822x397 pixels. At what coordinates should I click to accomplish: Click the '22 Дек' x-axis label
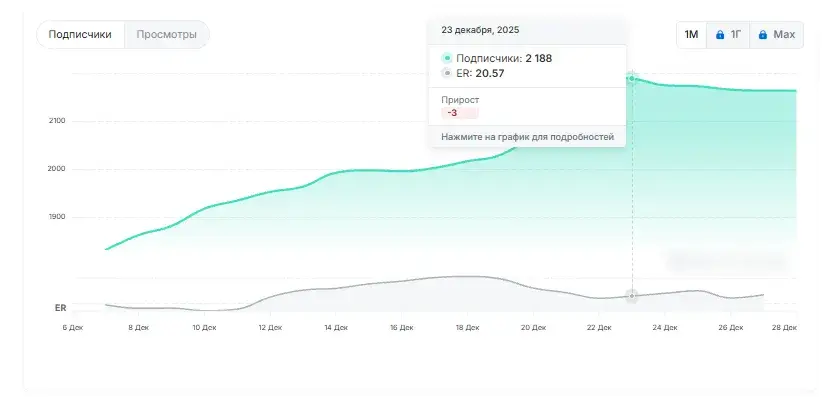tap(599, 328)
